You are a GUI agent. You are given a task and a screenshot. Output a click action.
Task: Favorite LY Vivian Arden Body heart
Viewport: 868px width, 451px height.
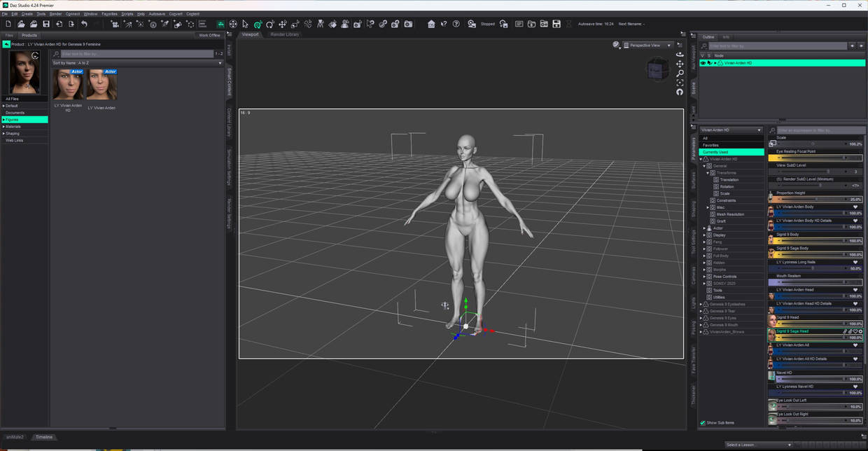pos(855,207)
